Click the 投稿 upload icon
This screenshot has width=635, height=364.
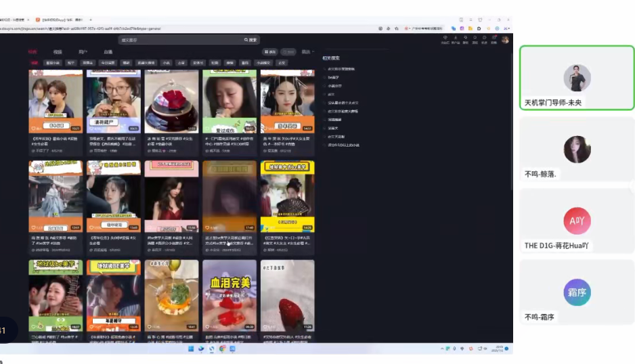494,39
